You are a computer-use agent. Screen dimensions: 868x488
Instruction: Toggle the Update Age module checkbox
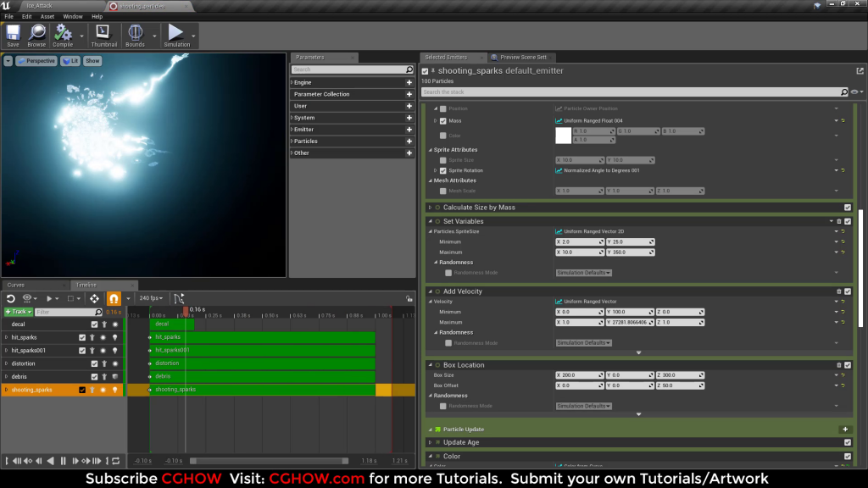coord(848,442)
